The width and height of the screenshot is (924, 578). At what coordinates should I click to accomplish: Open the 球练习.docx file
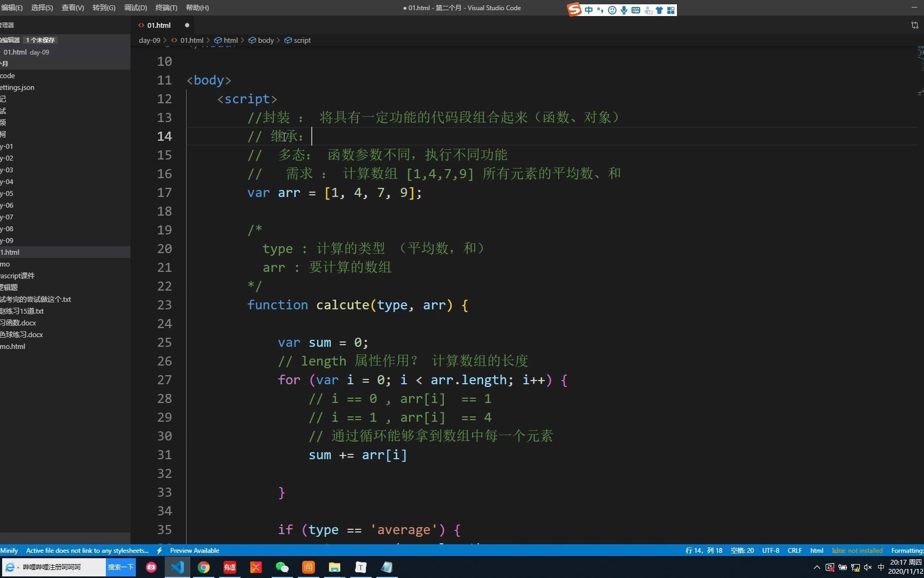pyautogui.click(x=65, y=334)
